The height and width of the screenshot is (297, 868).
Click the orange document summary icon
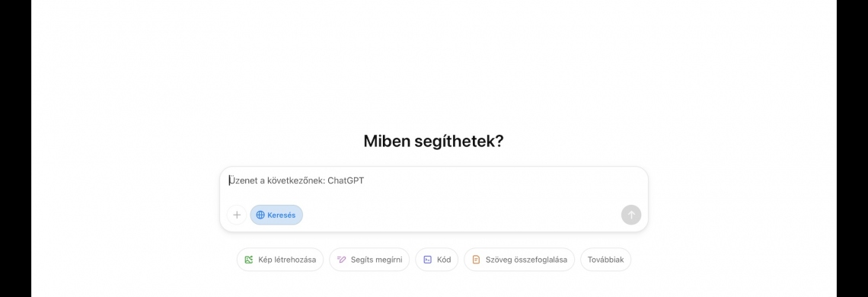476,260
